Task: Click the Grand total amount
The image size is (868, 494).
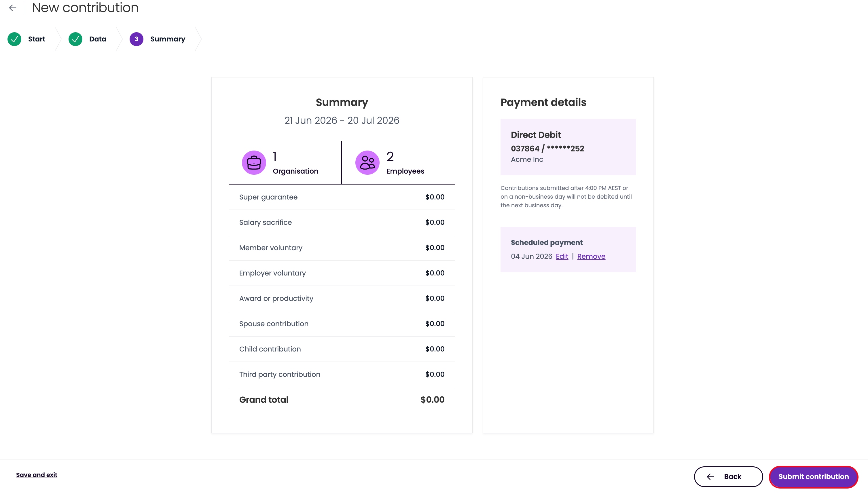Action: click(432, 400)
